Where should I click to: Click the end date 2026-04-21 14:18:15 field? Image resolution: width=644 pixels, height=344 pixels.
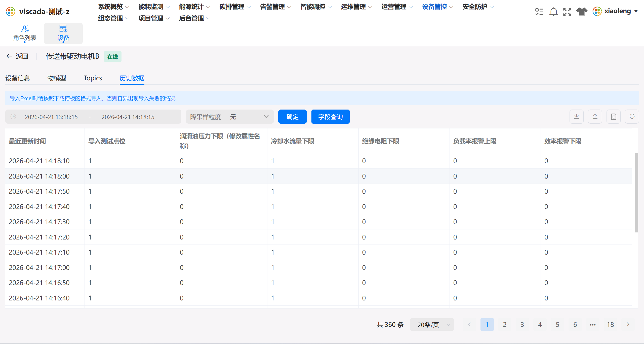pyautogui.click(x=128, y=117)
